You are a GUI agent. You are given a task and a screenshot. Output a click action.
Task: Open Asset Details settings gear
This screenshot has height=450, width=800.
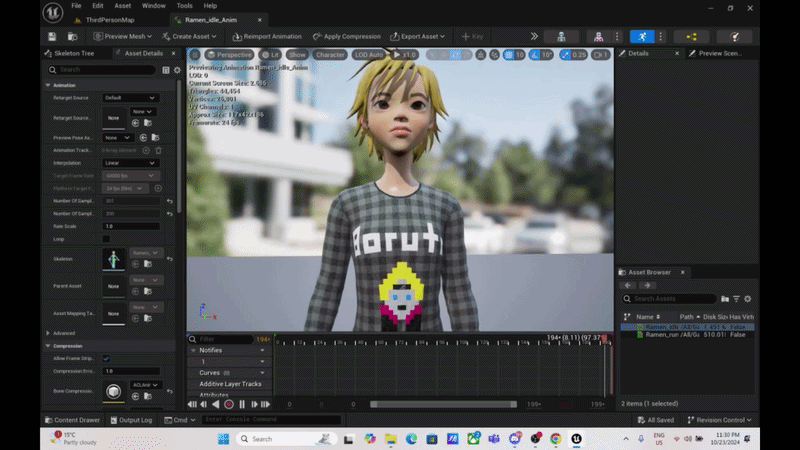point(177,70)
